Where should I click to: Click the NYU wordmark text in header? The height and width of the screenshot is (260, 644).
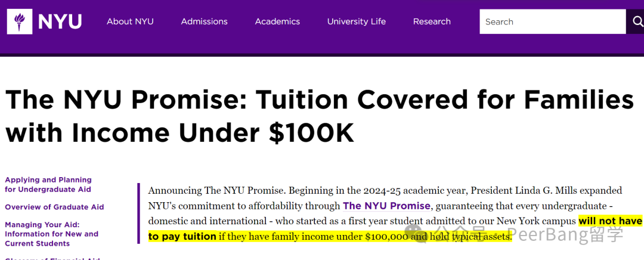60,22
